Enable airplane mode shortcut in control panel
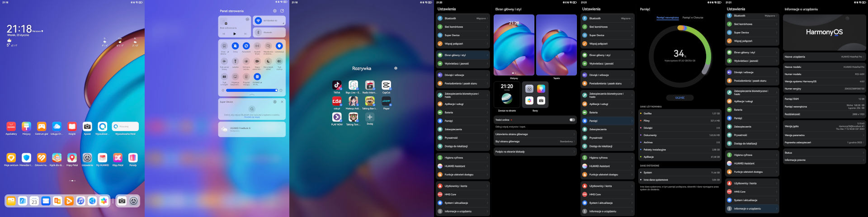868x217 pixels. pos(224,61)
